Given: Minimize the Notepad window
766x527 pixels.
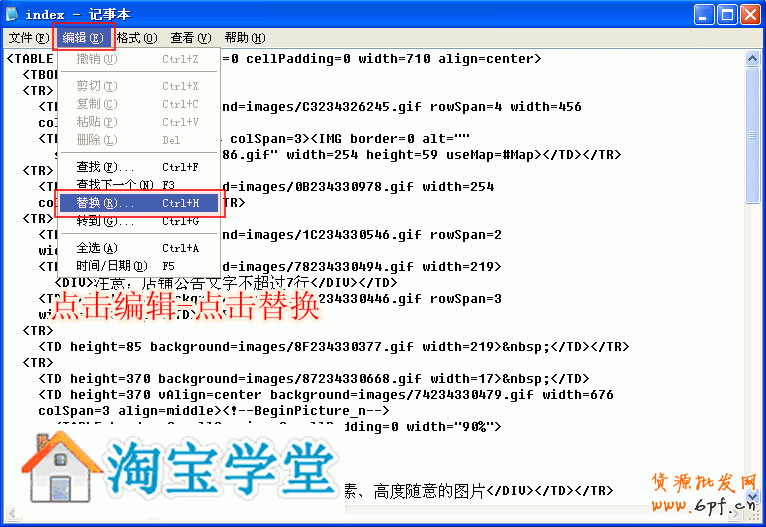Looking at the screenshot, I should pos(702,14).
